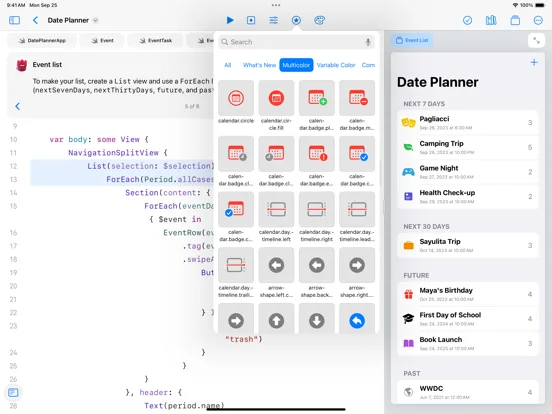Open the Date Planner title dropdown
The height and width of the screenshot is (414, 552).
coord(95,20)
